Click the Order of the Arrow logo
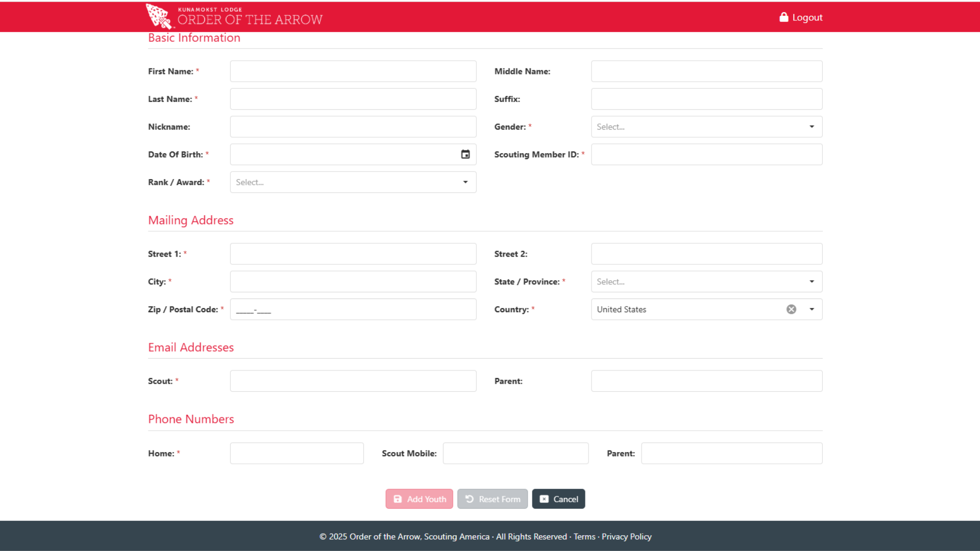Viewport: 980px width, 551px height. [x=234, y=16]
